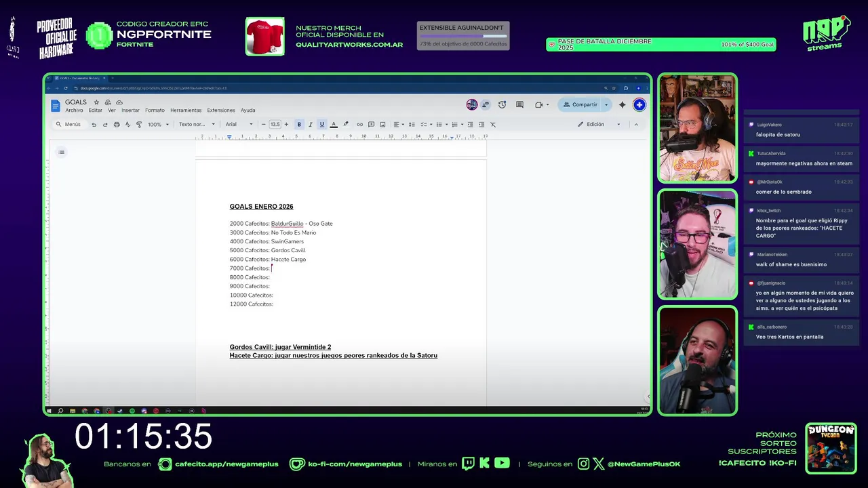Screen dimensions: 868x488
Task: Click the Gordos Cavill: jugar Vermintide 2 line
Action: (280, 347)
